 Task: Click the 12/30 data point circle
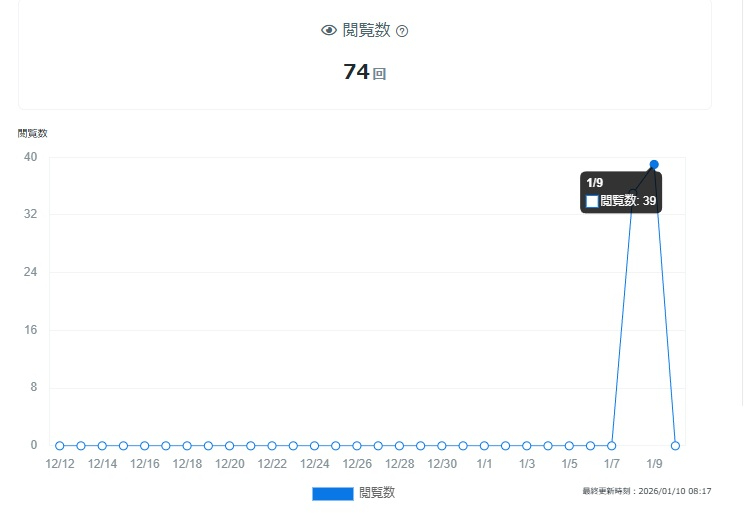click(442, 446)
